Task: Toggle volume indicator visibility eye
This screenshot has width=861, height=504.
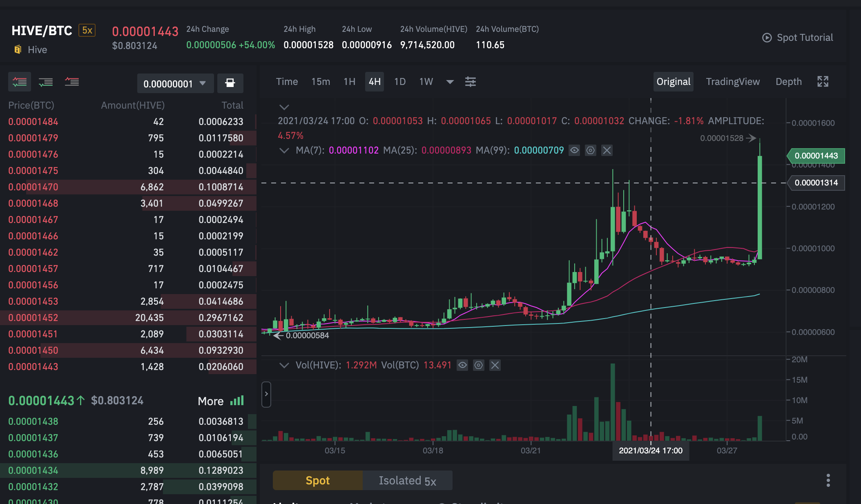Action: coord(462,365)
